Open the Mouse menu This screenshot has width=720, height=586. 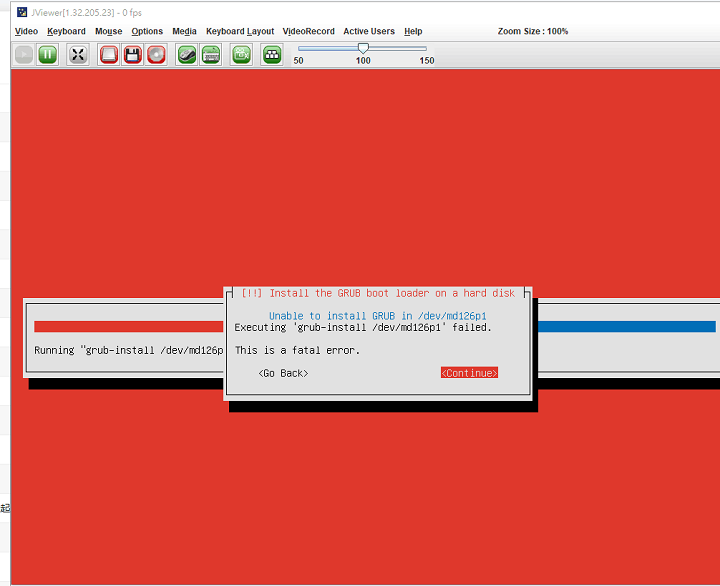[x=108, y=31]
